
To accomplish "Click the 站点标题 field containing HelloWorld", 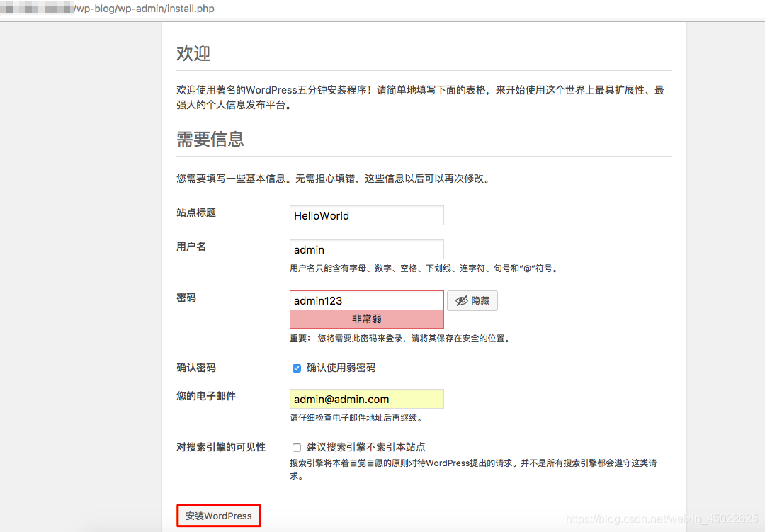I will [366, 215].
